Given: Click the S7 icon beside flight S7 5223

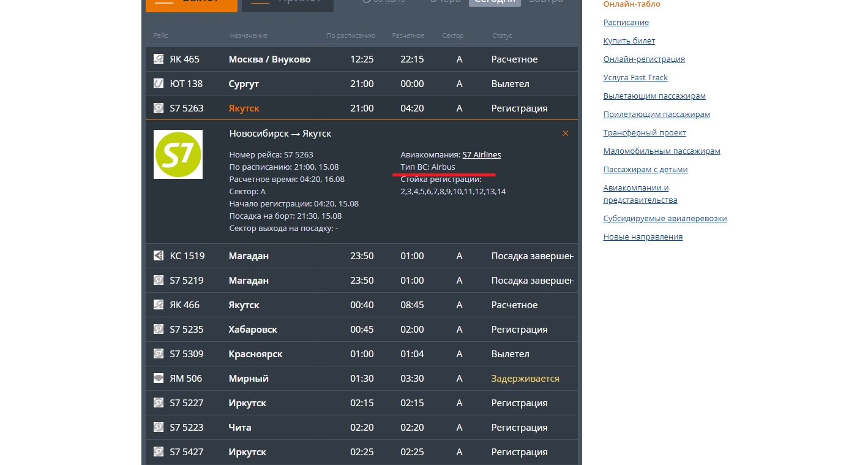Looking at the screenshot, I should [159, 428].
